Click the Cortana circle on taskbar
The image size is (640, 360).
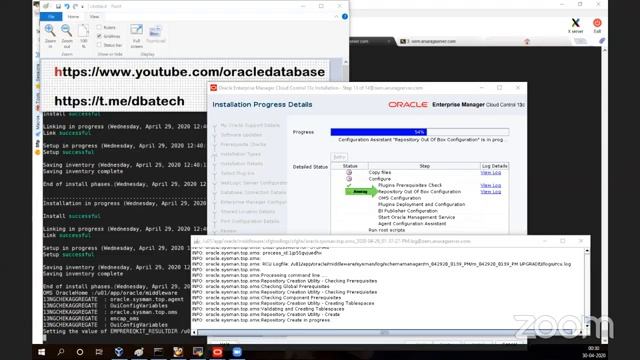pos(80,352)
